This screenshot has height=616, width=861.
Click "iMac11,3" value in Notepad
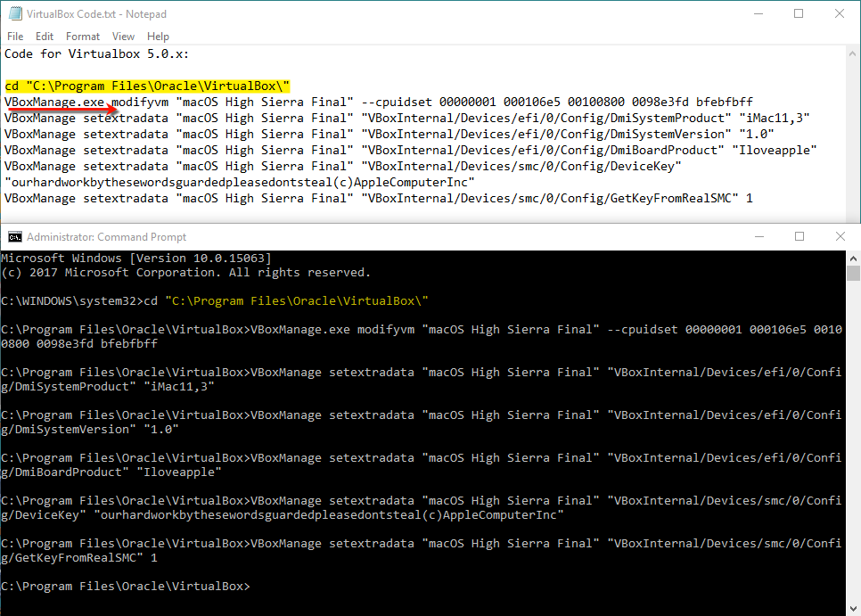pyautogui.click(x=775, y=118)
